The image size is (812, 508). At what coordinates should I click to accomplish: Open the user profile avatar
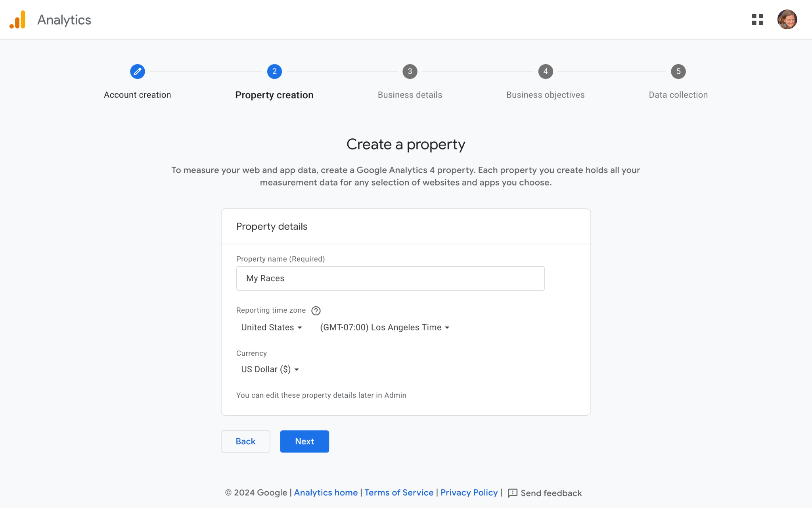(787, 19)
